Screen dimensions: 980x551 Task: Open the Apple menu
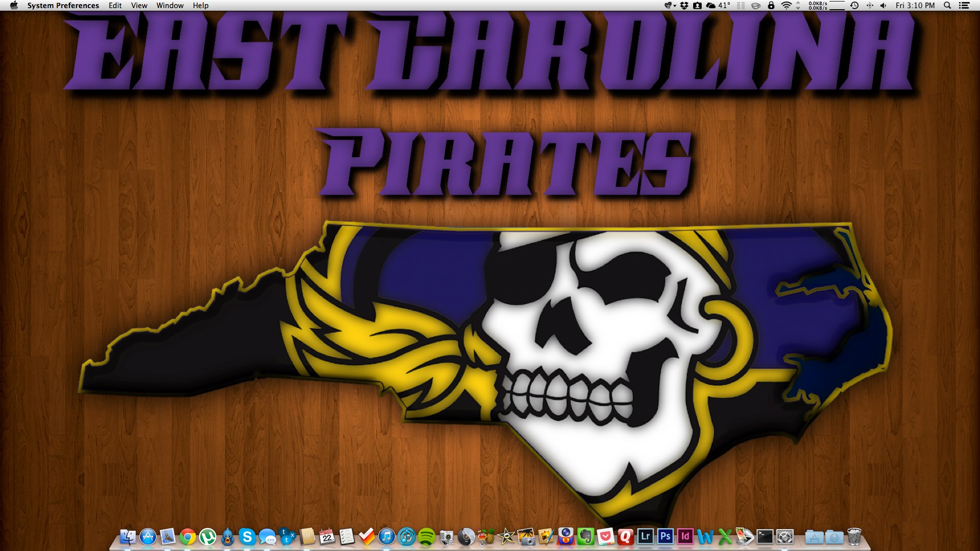point(14,6)
